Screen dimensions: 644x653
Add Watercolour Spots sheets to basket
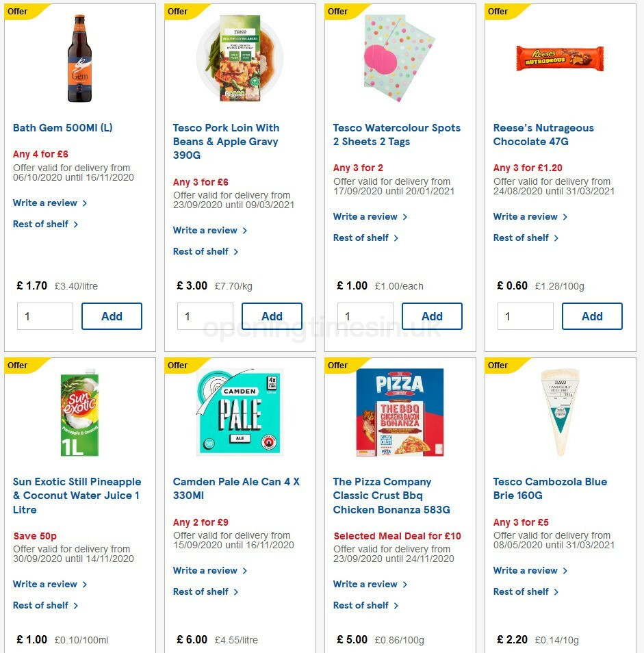tap(432, 316)
